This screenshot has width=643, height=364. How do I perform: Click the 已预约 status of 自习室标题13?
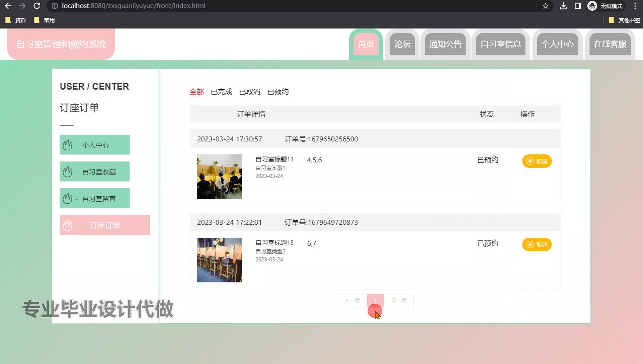[488, 243]
